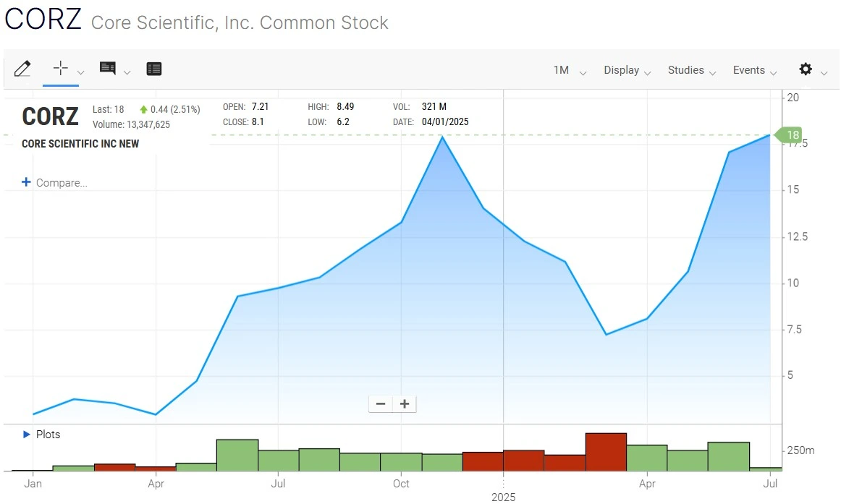
Task: Click the green 18 price marker on axis
Action: [x=792, y=135]
